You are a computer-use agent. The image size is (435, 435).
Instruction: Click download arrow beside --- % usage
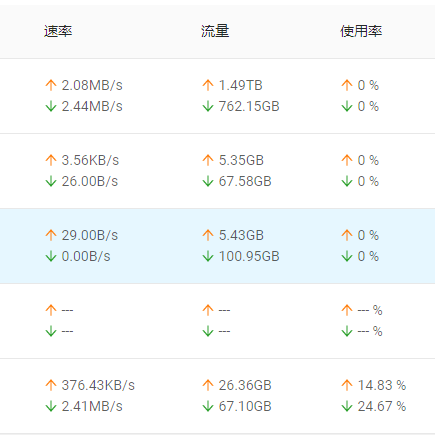(347, 331)
